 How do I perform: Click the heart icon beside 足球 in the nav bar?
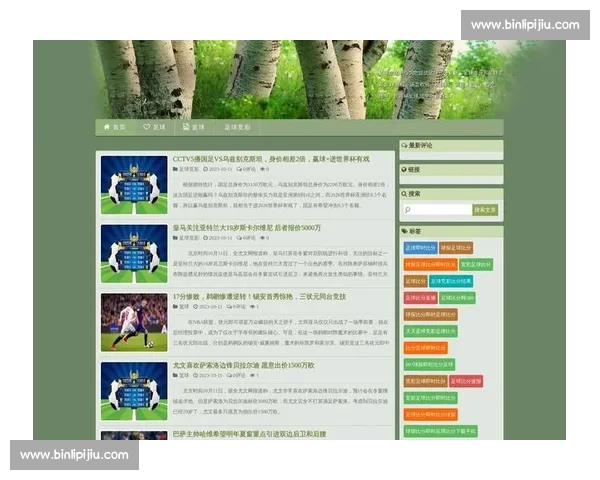pos(147,128)
